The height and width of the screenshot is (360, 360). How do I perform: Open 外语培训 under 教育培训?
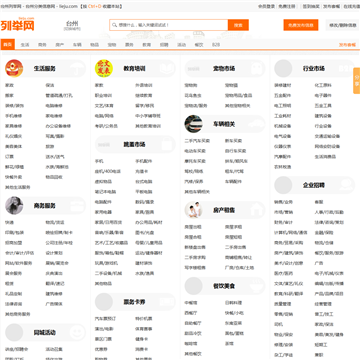pos(144,85)
